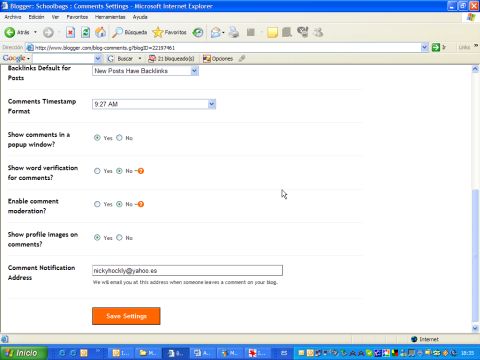Select No for show comments in popup window

(x=119, y=138)
